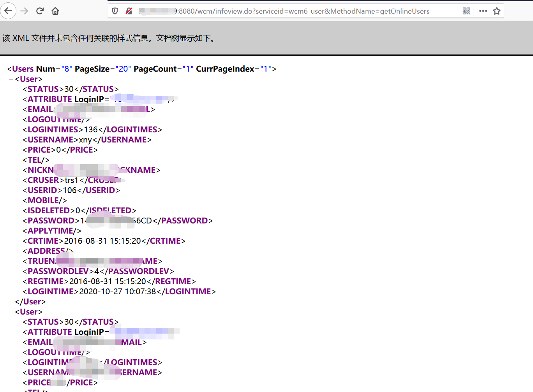Click the browser Forward arrow button
The height and width of the screenshot is (392, 533).
coord(24,11)
